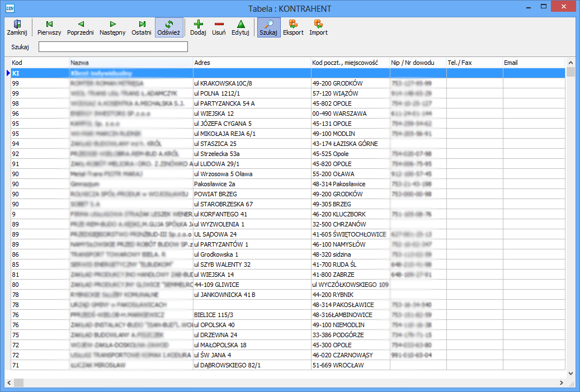The height and width of the screenshot is (392, 580).
Task: Toggle the Szukaj search button
Action: [x=269, y=27]
